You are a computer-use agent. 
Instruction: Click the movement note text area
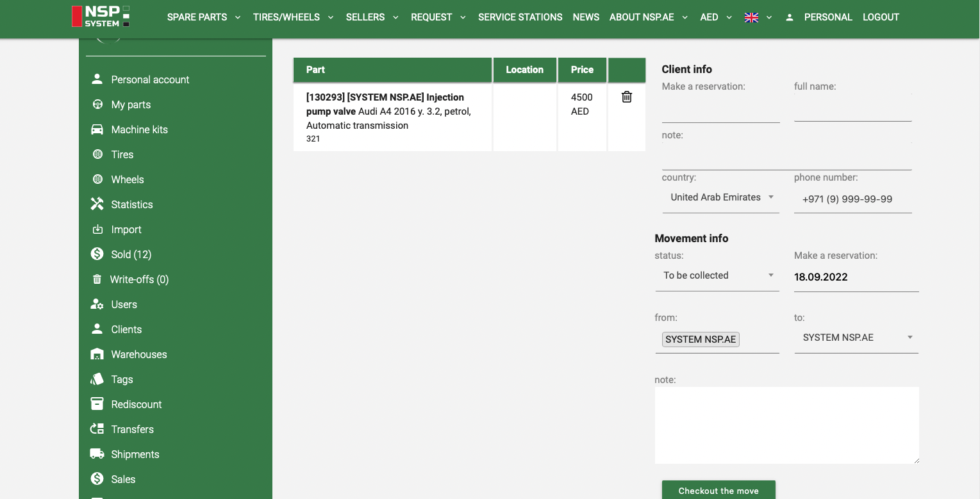point(786,425)
